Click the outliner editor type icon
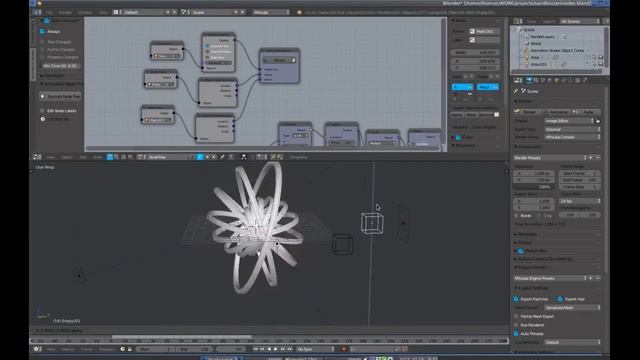 [518, 21]
